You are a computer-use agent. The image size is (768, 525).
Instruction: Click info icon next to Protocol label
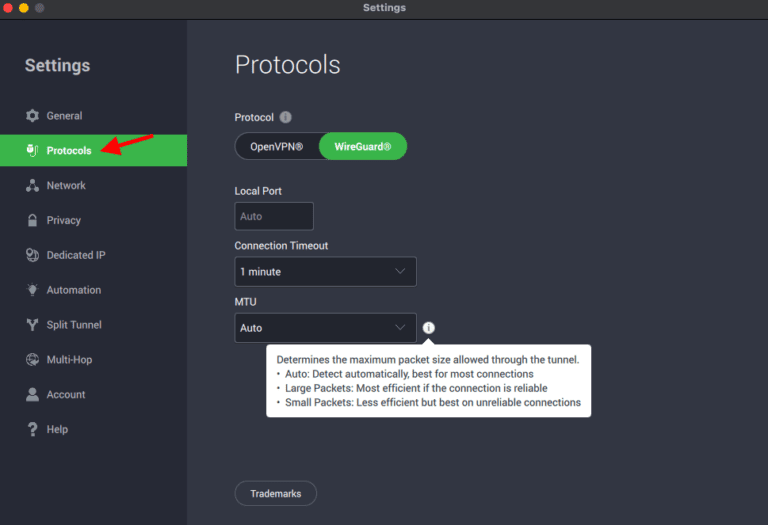[x=285, y=117]
